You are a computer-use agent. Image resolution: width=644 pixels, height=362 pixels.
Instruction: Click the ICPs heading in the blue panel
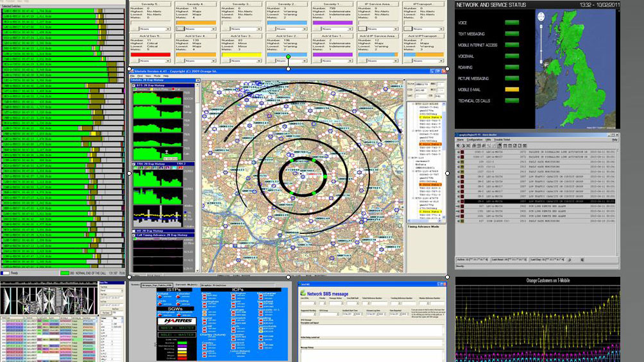[237, 290]
